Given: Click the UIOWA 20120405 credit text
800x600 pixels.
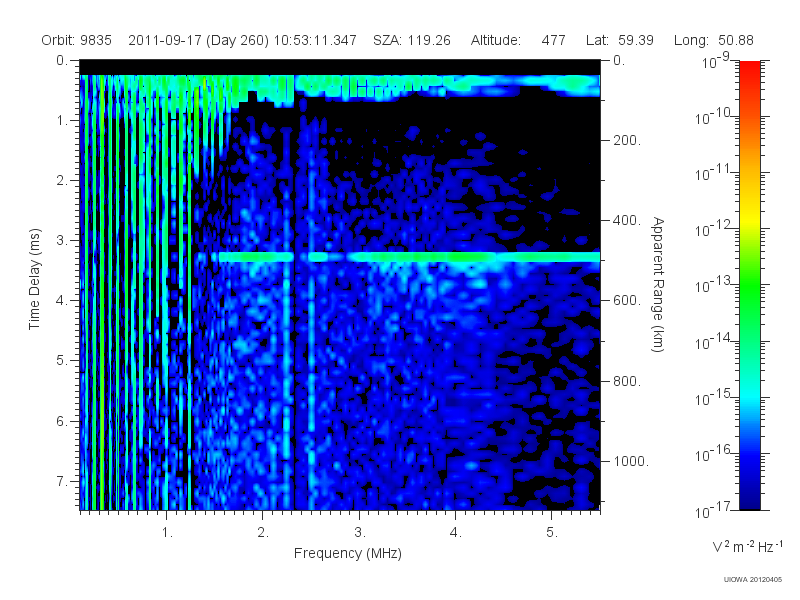Looking at the screenshot, I should tap(753, 580).
